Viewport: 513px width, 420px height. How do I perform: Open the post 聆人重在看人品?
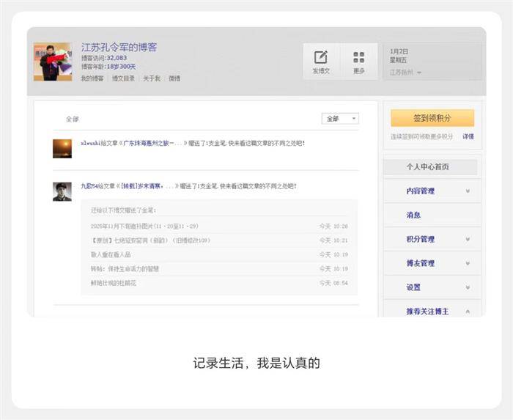pos(111,255)
